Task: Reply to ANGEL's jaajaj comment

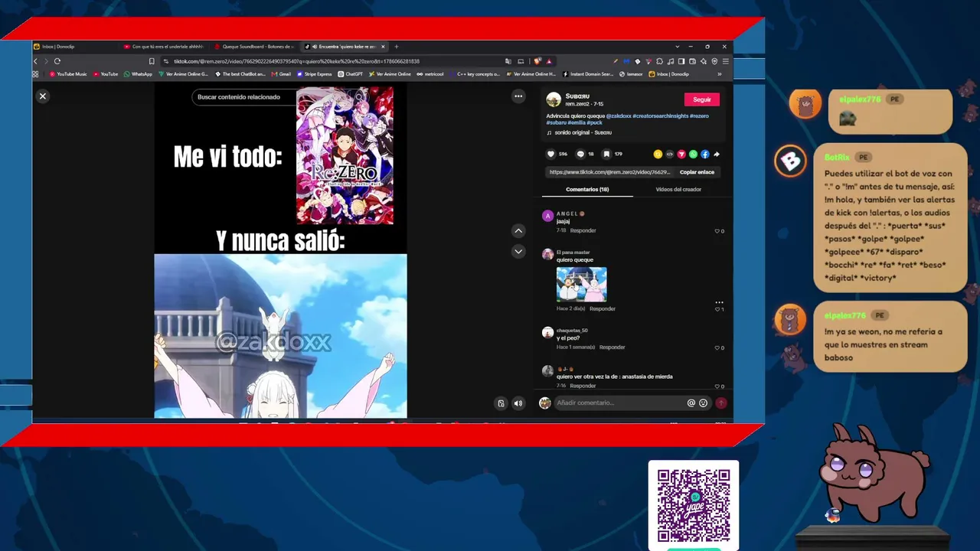Action: (583, 230)
